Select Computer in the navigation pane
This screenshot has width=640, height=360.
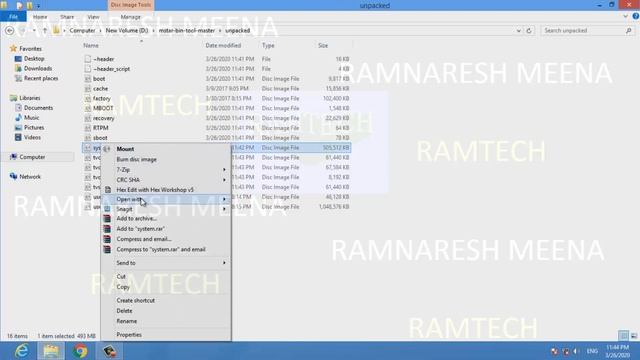[x=32, y=157]
